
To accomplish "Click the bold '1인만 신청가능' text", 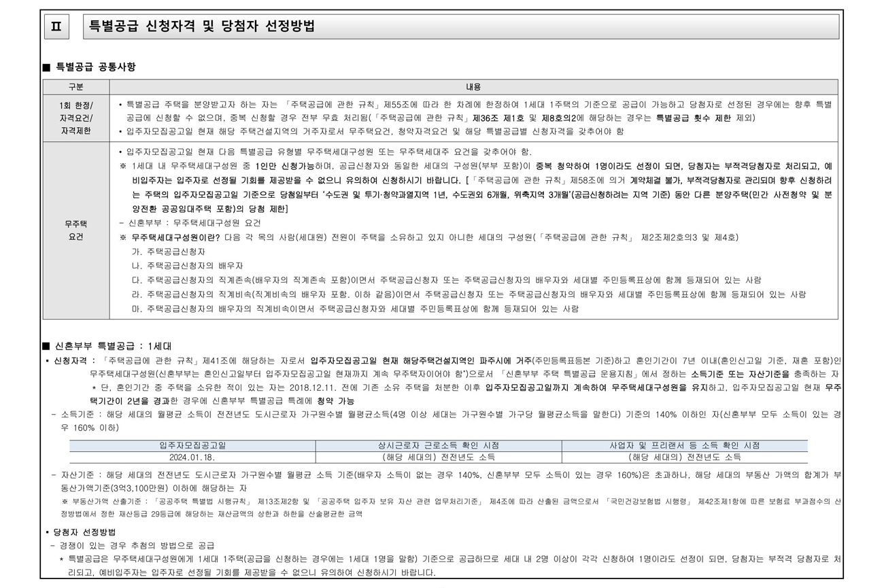I will coord(285,166).
